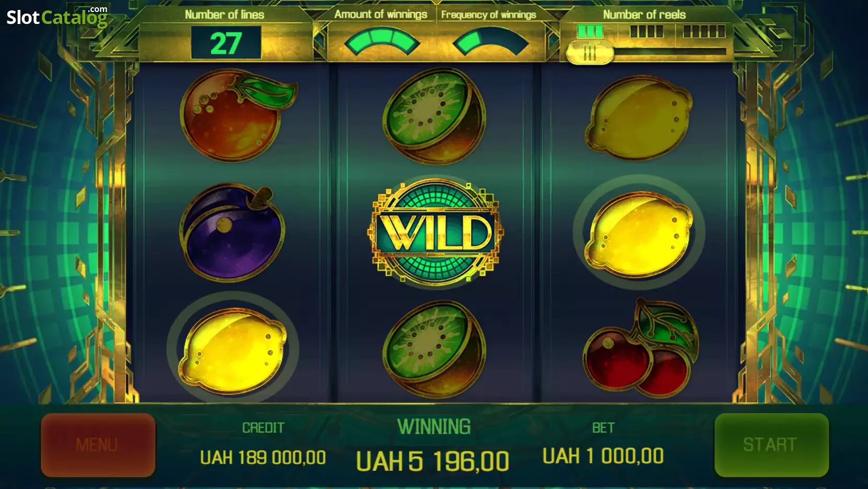Click the Frequency of winnings gauge
The image size is (868, 489).
coord(491,42)
